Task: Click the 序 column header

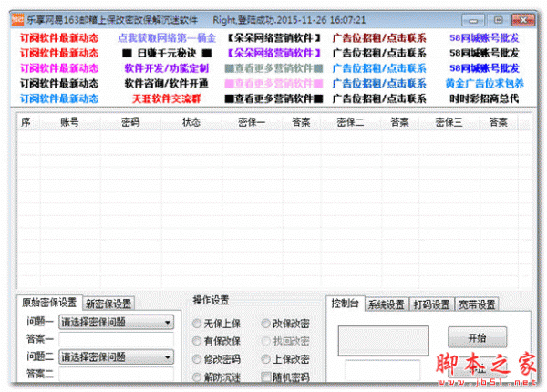Action: coord(28,122)
